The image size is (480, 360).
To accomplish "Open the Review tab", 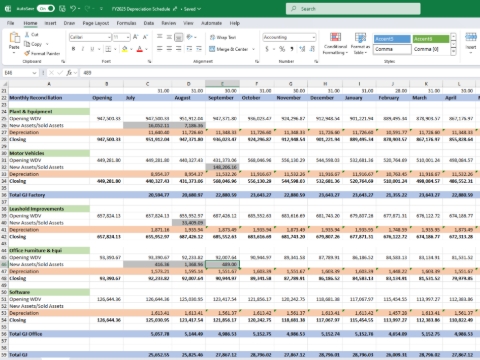I will [169, 23].
